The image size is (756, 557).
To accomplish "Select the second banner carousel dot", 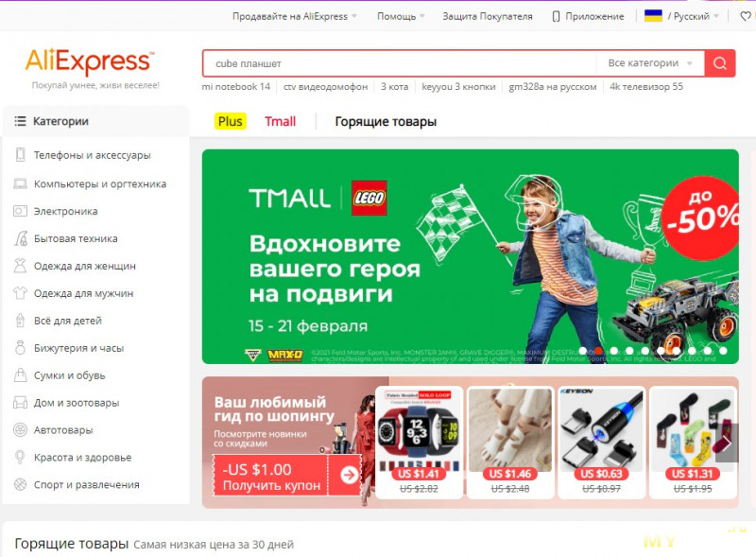I will [x=598, y=351].
